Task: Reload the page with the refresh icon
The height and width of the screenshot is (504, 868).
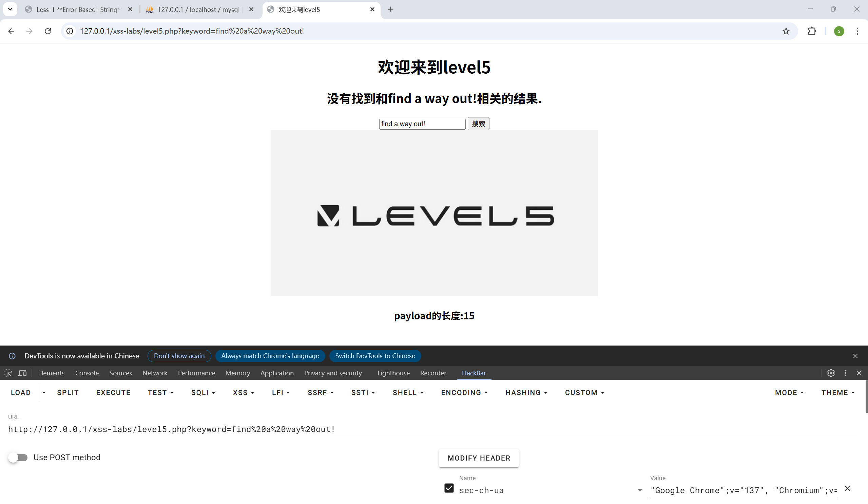Action: pyautogui.click(x=48, y=31)
